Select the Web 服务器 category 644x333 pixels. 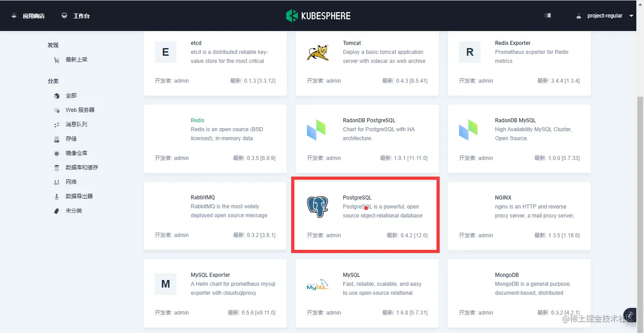(x=80, y=110)
